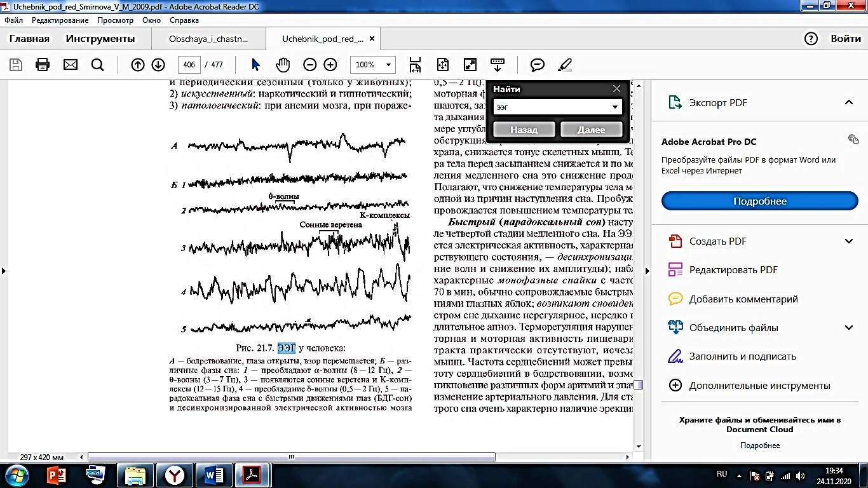Open Редактировать PDF tool
The width and height of the screenshot is (868, 488).
(x=733, y=270)
